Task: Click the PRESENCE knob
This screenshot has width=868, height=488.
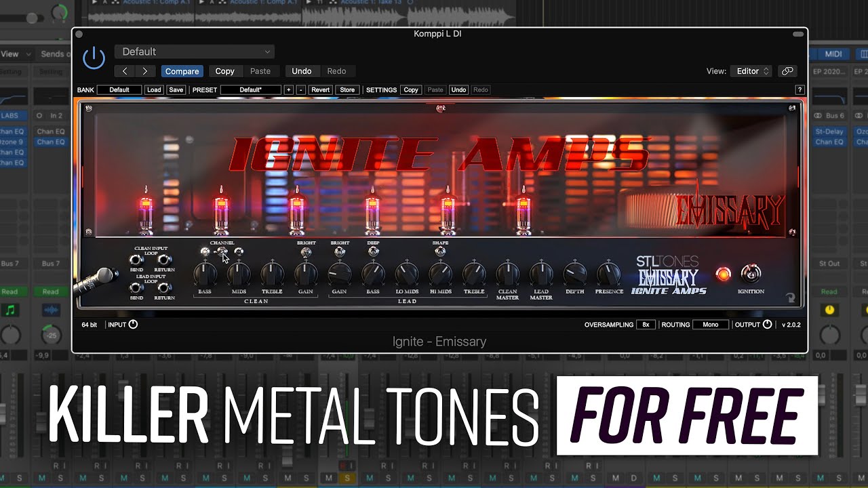Action: click(x=608, y=274)
